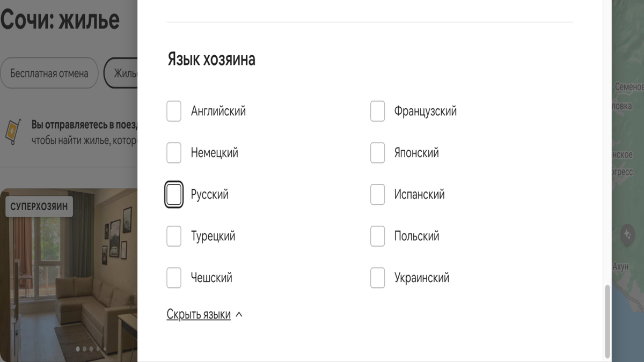This screenshot has height=362, width=644.
Task: Check the Японский language option
Action: coord(378,153)
